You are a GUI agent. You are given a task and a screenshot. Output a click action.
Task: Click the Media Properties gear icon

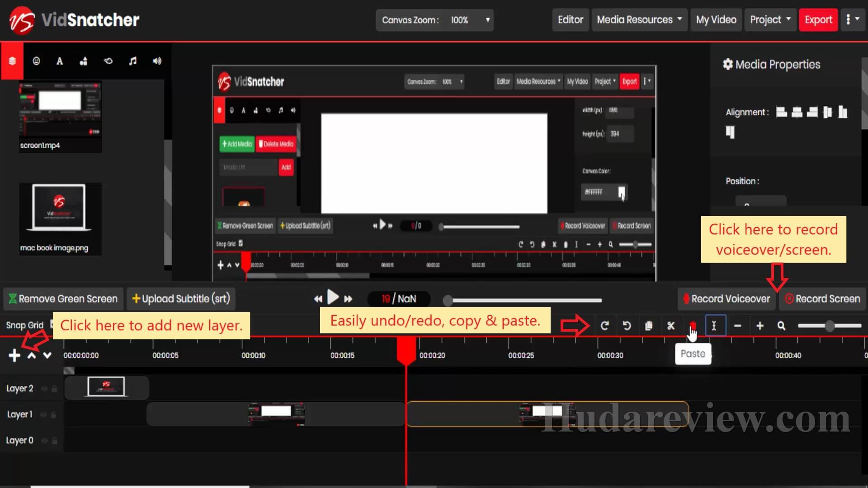tap(727, 64)
